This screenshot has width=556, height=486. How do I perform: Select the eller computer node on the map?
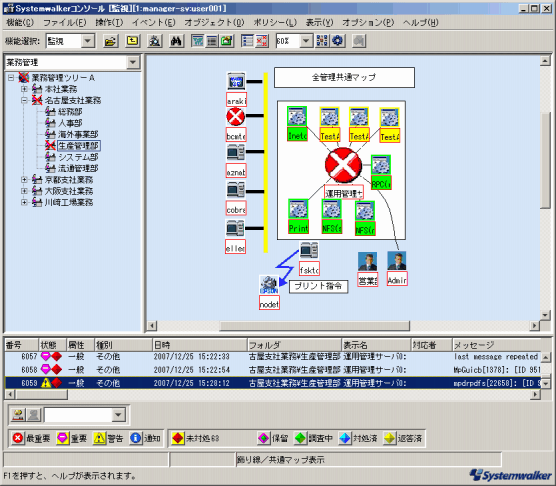235,228
